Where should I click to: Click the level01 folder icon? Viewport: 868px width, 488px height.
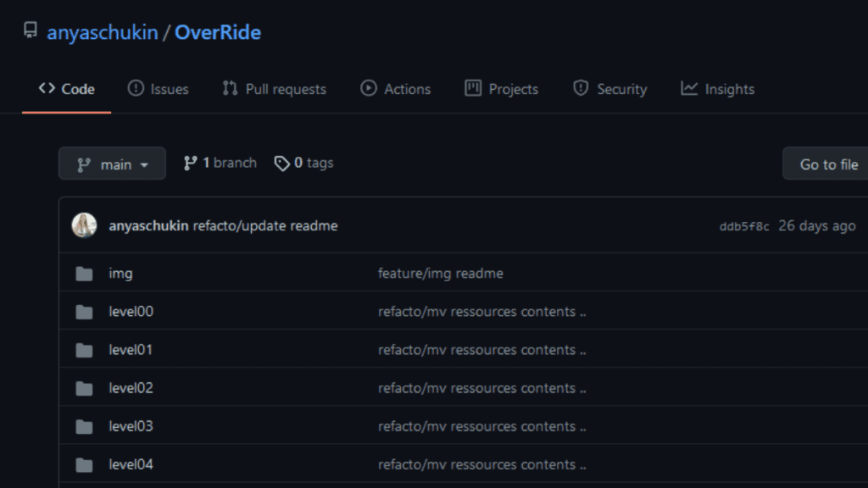[84, 350]
